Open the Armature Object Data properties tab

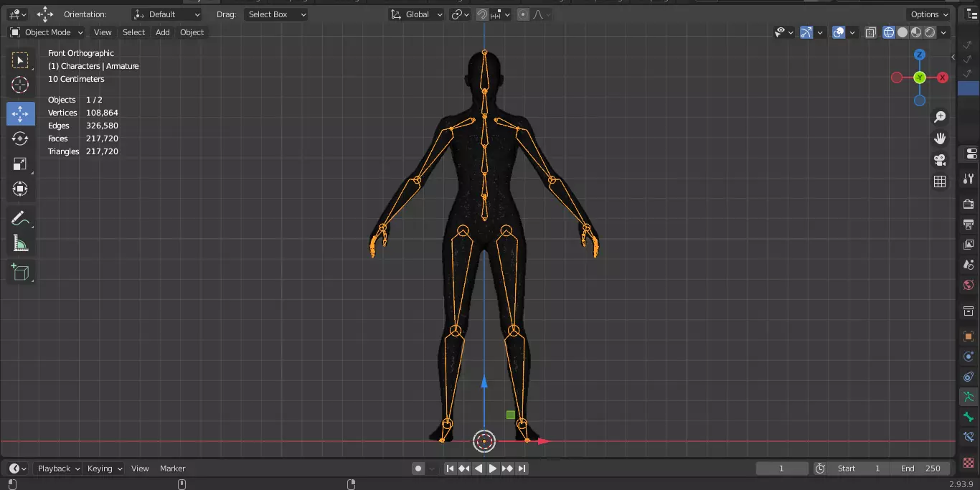969,397
